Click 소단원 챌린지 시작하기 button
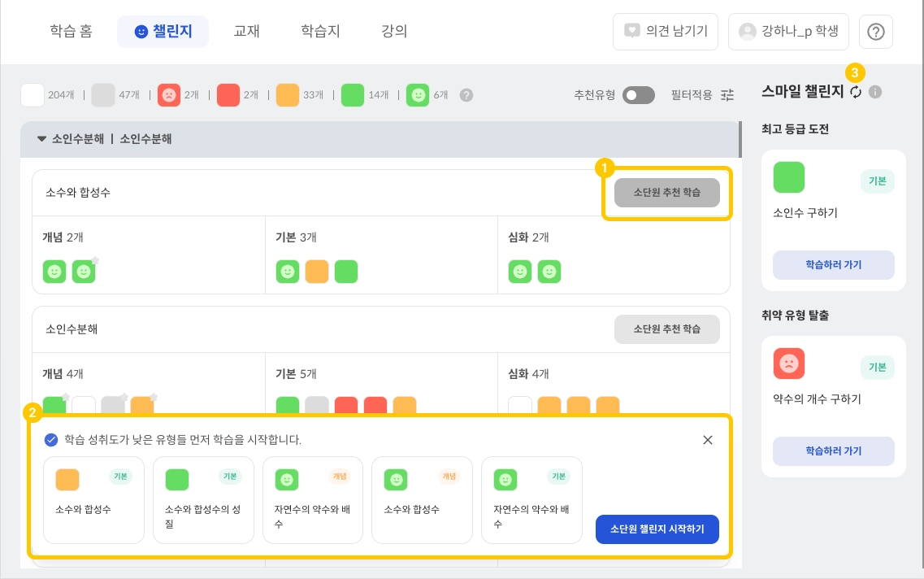Screen dimensions: 924x579 [657, 529]
